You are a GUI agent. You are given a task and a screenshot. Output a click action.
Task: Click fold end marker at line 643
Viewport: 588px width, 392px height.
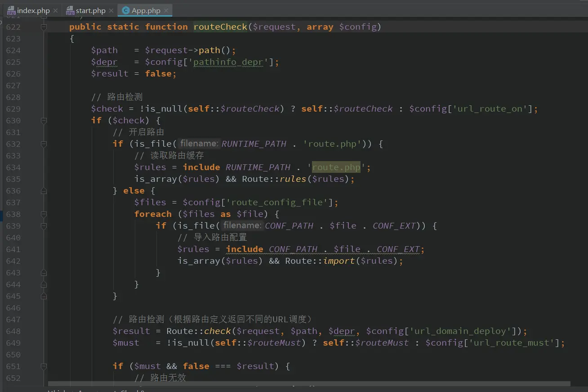(44, 273)
